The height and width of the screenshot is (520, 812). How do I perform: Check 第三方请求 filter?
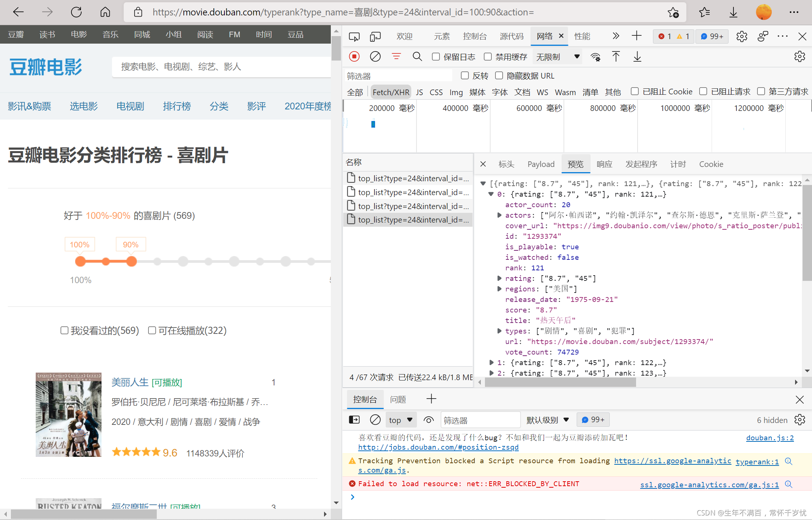pos(761,91)
